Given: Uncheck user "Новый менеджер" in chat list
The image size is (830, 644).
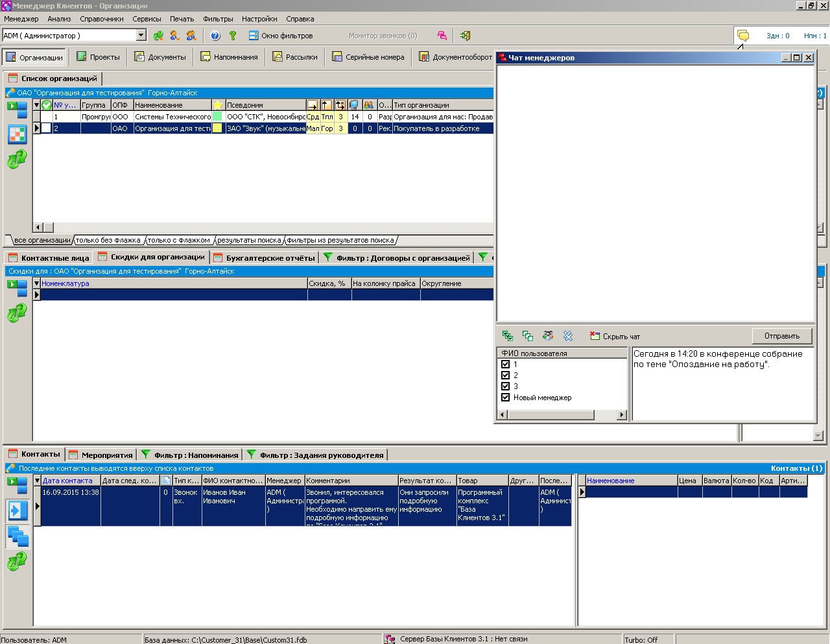Looking at the screenshot, I should [x=506, y=398].
